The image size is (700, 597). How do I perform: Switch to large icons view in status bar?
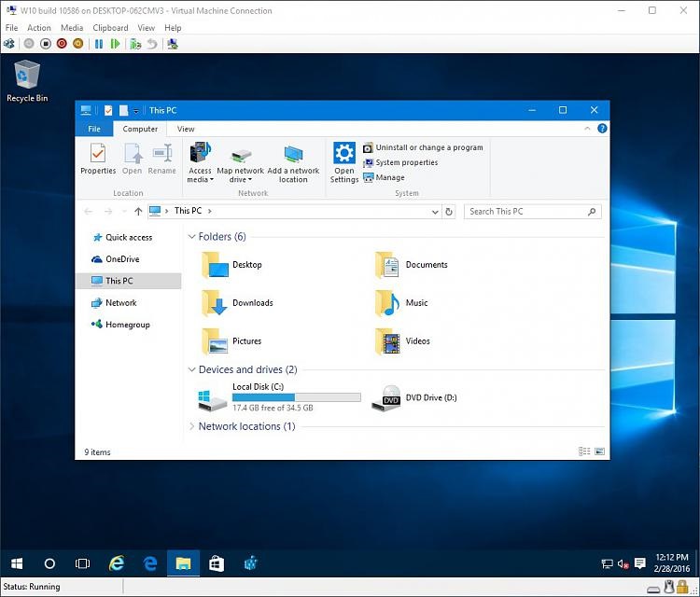599,451
